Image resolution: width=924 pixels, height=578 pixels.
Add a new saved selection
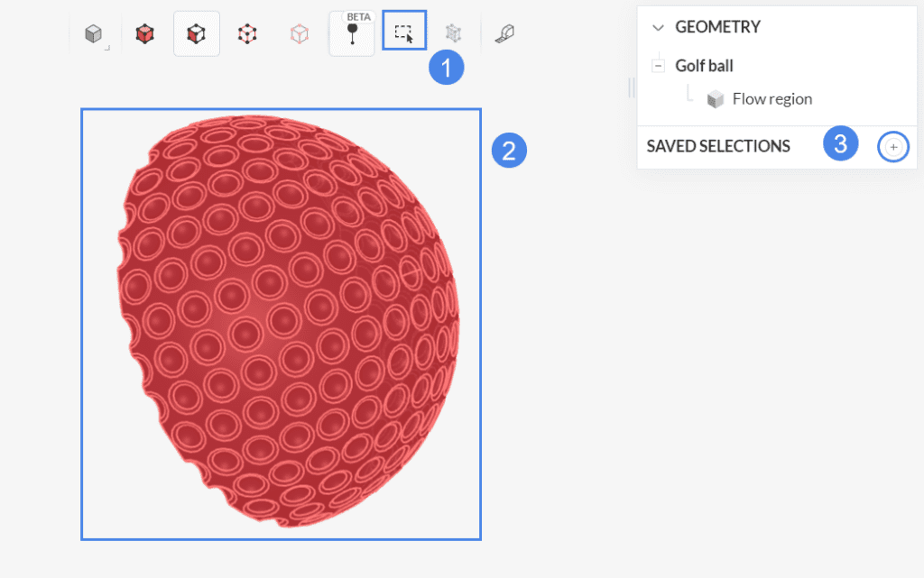893,146
